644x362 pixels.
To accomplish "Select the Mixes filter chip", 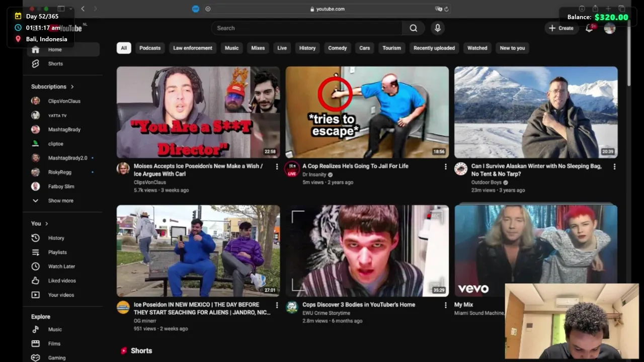I will 258,48.
